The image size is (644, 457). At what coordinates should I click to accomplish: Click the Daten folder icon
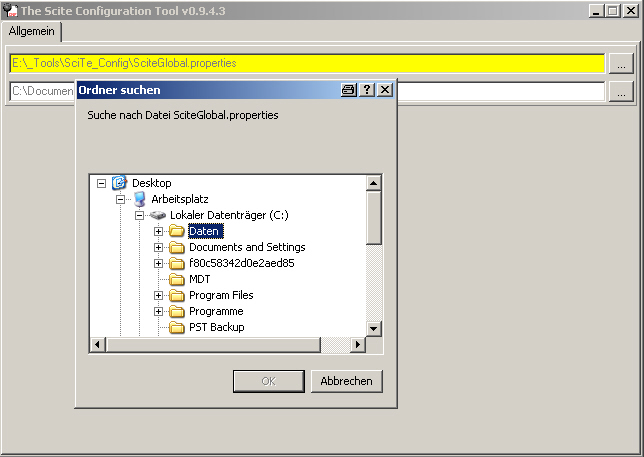coord(177,231)
